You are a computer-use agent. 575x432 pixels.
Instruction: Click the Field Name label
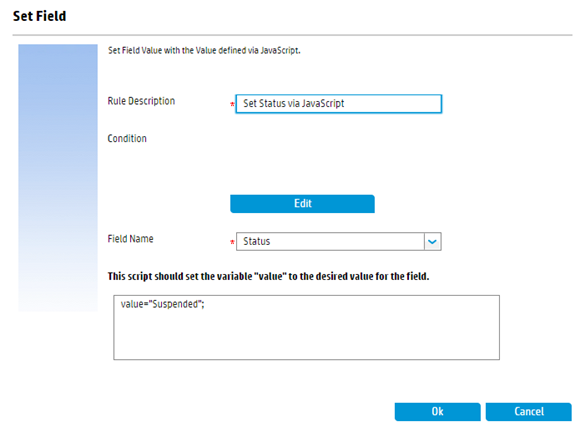[x=130, y=239]
